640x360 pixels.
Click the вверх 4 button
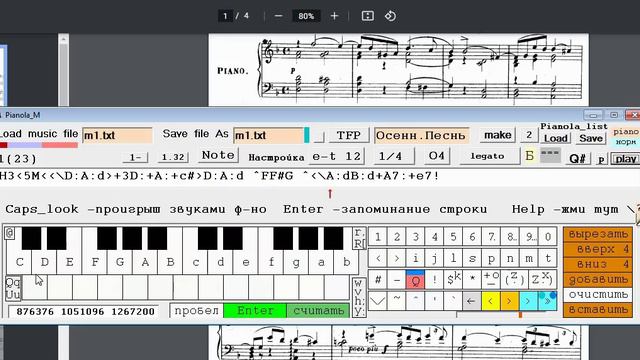(598, 249)
